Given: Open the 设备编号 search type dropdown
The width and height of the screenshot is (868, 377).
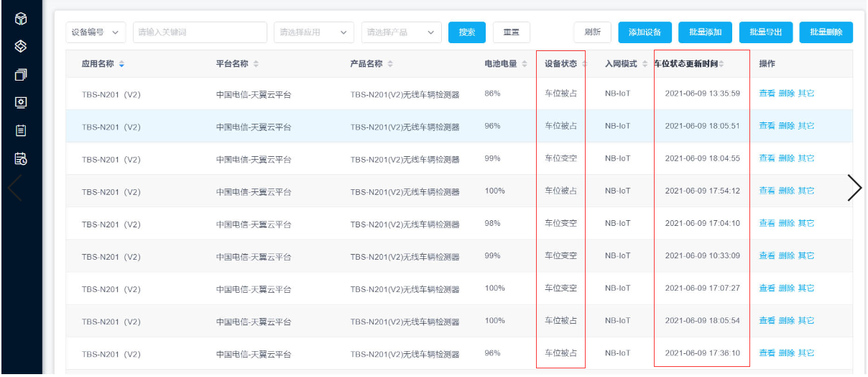Looking at the screenshot, I should tap(96, 32).
